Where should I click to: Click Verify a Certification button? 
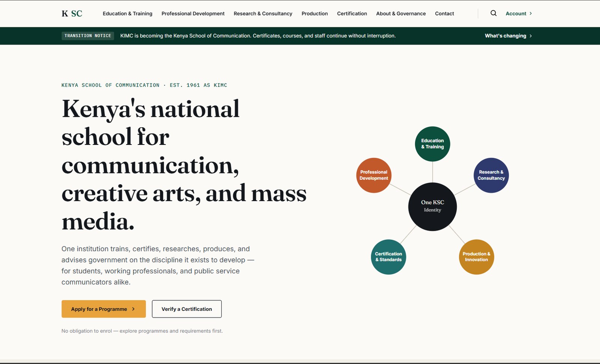187,309
